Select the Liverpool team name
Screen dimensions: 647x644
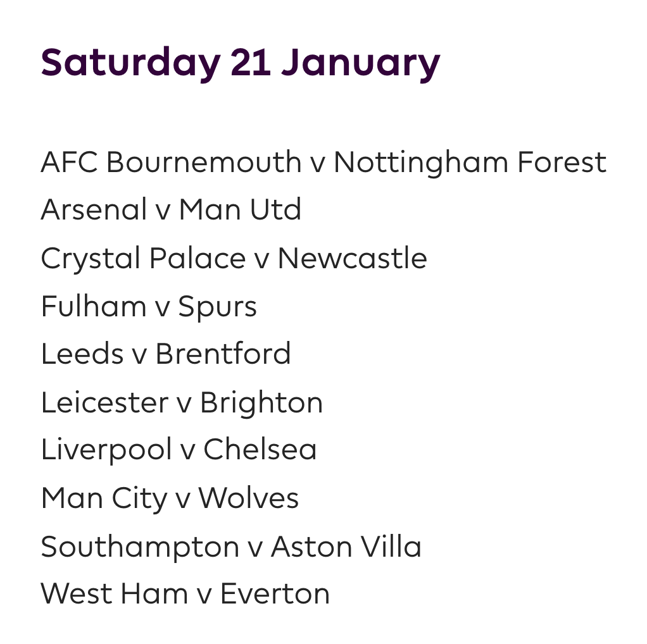tap(106, 450)
